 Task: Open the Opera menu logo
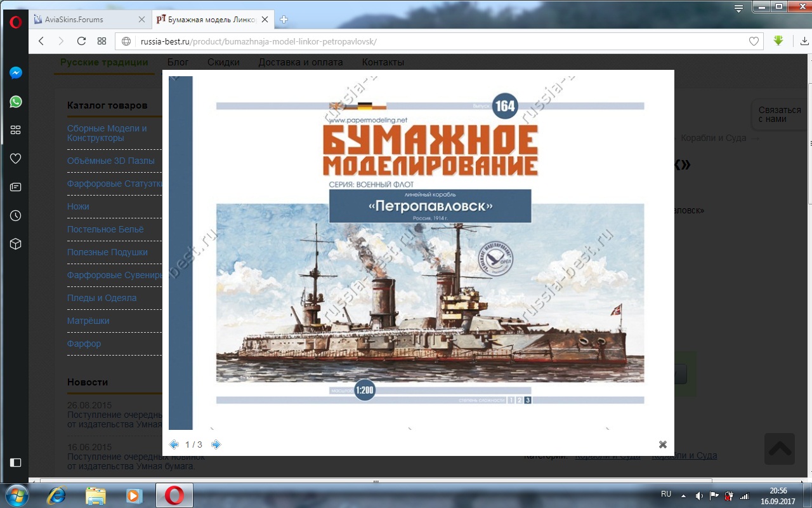pyautogui.click(x=15, y=22)
